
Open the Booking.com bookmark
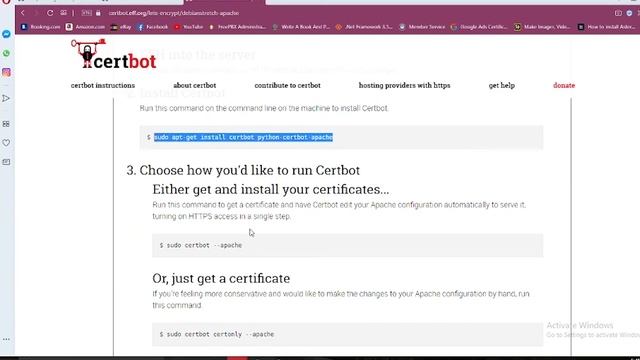pyautogui.click(x=40, y=27)
